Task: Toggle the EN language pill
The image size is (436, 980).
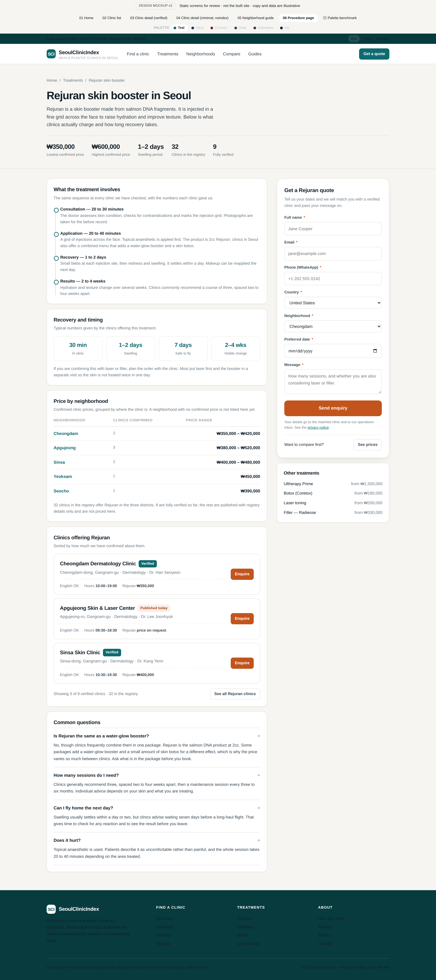Action: [x=354, y=39]
